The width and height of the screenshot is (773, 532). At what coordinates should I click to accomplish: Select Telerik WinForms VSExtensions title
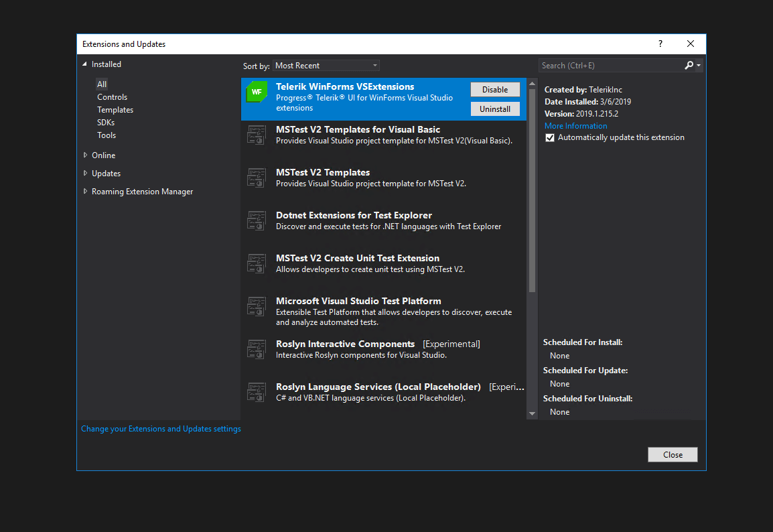344,87
